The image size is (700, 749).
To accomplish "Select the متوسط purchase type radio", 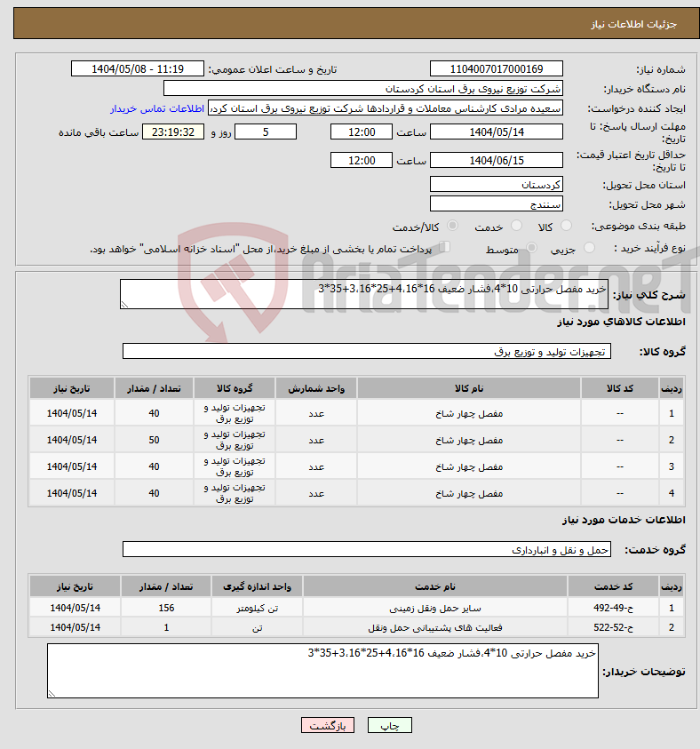I will tap(531, 247).
